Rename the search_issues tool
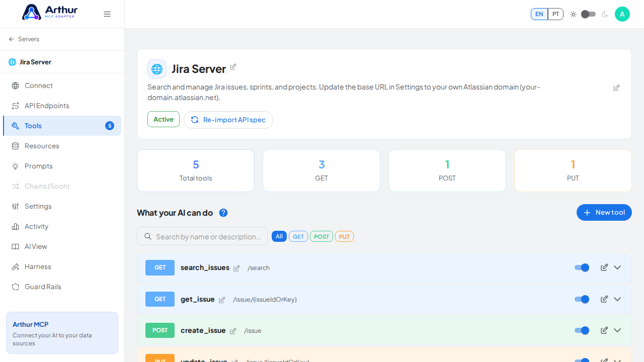Viewport: 644px width, 362px height. pyautogui.click(x=236, y=268)
